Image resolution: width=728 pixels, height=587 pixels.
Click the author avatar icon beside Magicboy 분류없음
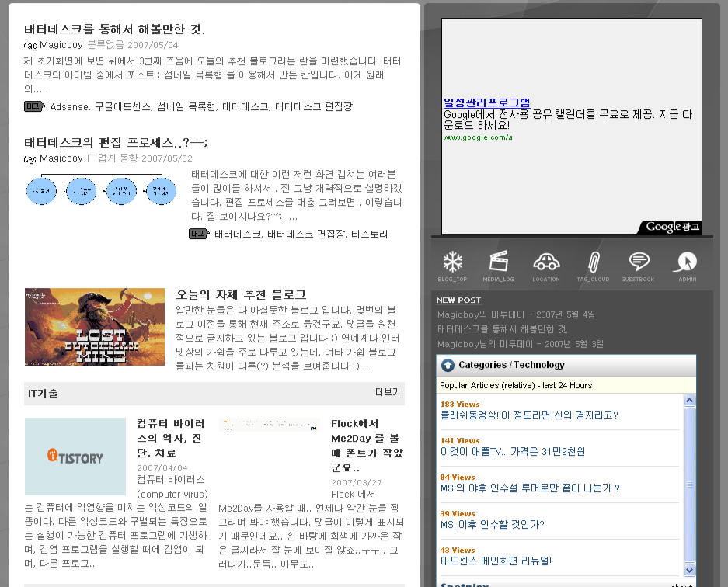point(30,46)
